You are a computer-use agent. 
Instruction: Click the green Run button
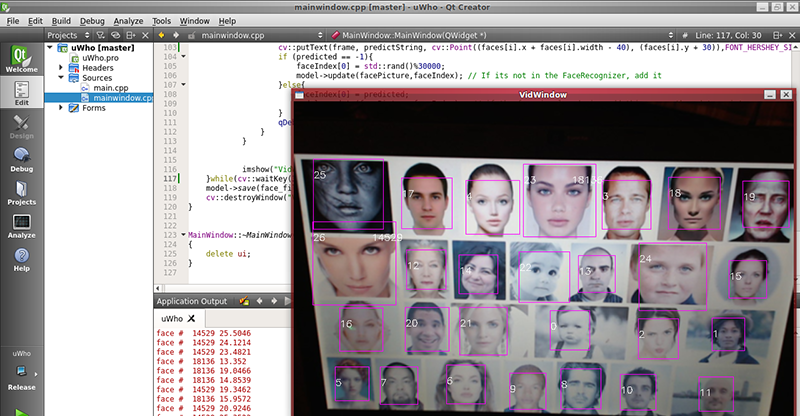pyautogui.click(x=21, y=410)
